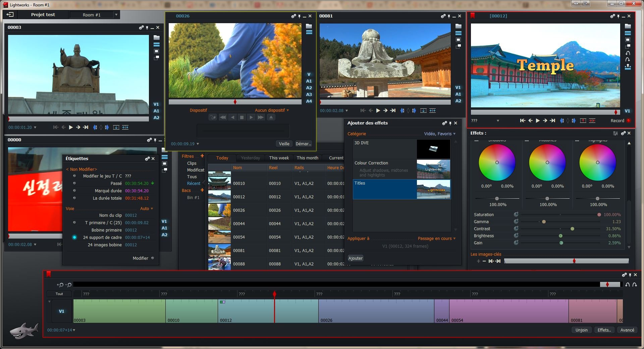Expand the 'Vidéo, Favoris' category dropdown
This screenshot has width=644, height=349.
[440, 134]
